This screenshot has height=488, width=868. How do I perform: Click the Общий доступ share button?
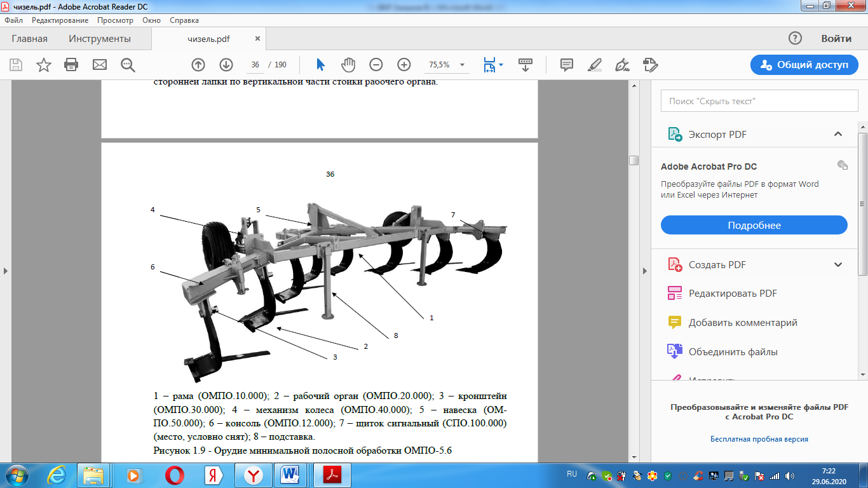(x=804, y=65)
